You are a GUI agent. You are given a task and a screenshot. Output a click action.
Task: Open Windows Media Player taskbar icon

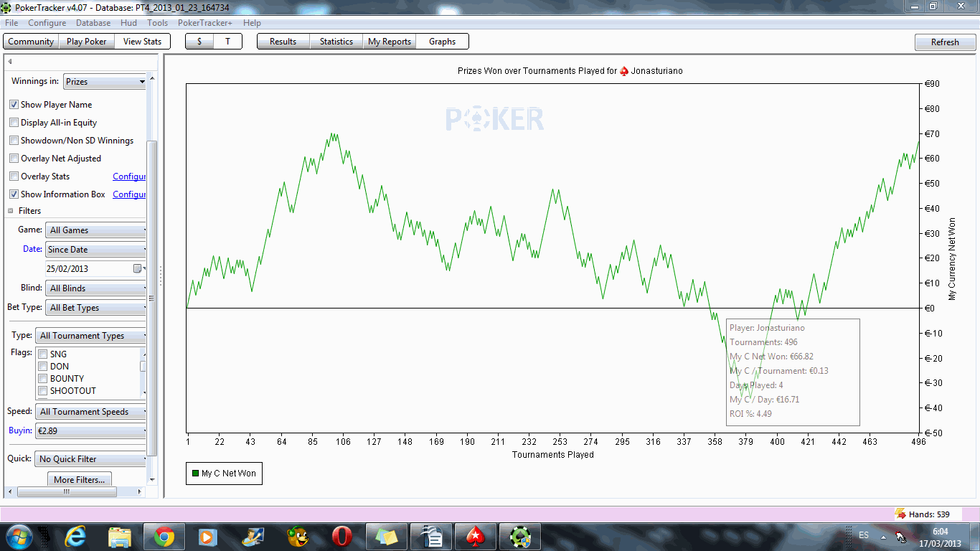click(208, 536)
